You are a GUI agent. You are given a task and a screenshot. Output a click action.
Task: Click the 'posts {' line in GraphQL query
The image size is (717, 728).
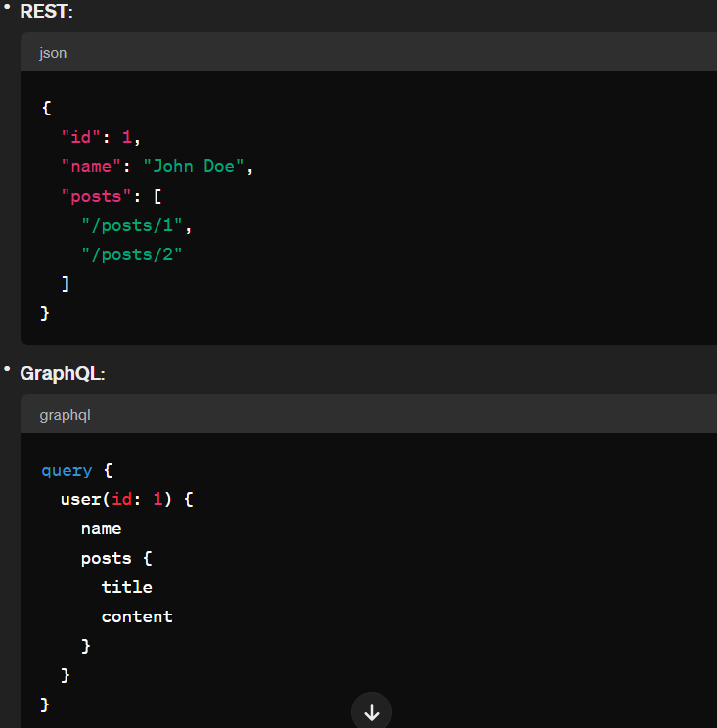116,558
